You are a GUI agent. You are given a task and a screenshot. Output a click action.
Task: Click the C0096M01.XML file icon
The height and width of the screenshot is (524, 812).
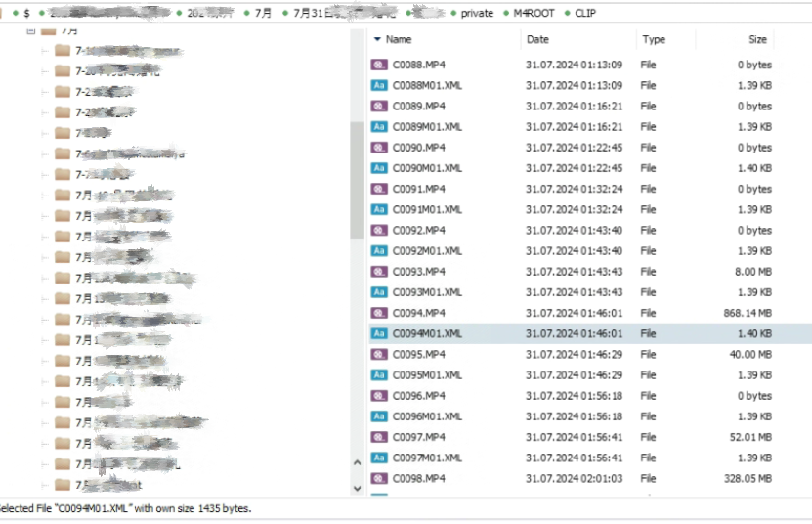(x=379, y=416)
